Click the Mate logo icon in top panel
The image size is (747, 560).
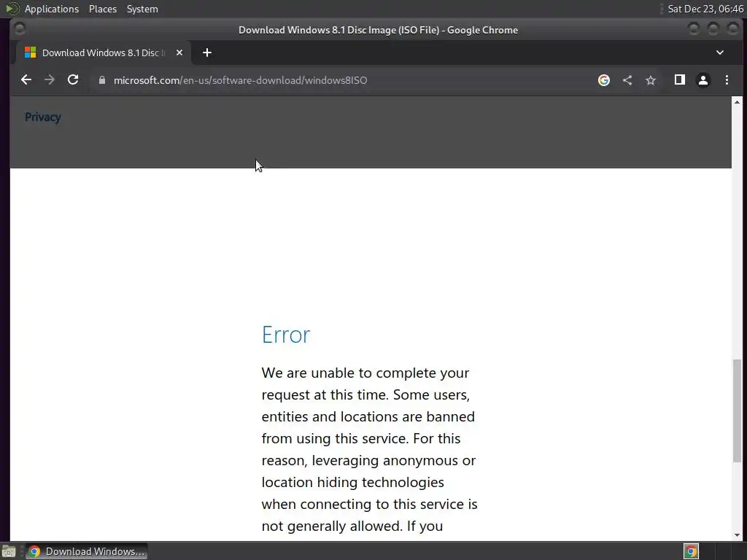point(12,9)
